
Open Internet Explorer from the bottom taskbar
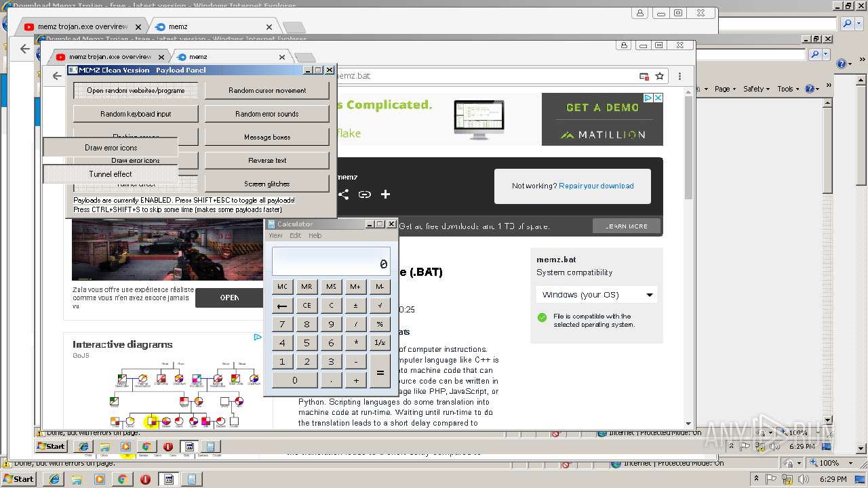pyautogui.click(x=54, y=479)
